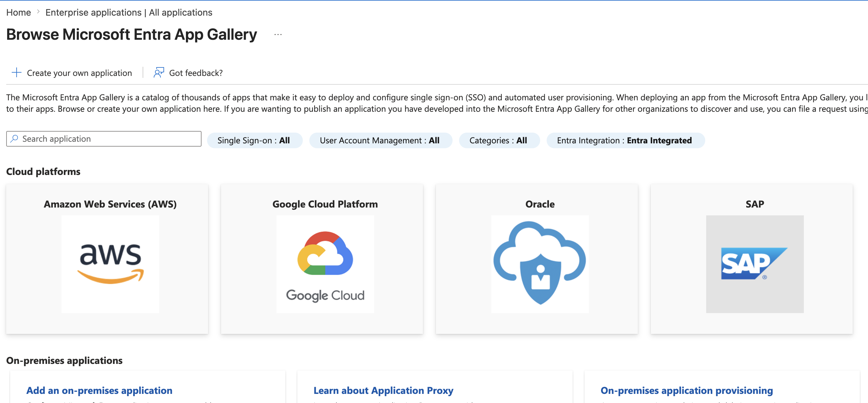Click the search magnifier icon
Image resolution: width=868 pixels, height=403 pixels.
[x=15, y=138]
